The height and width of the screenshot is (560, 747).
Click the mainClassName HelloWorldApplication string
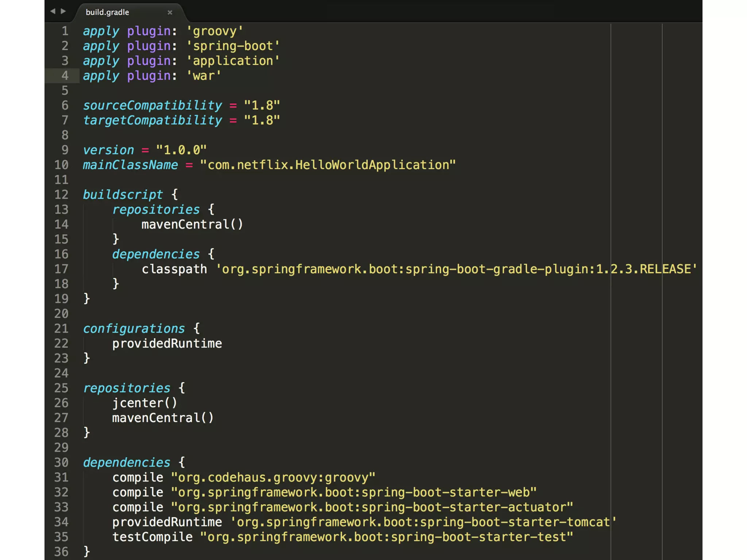[328, 165]
